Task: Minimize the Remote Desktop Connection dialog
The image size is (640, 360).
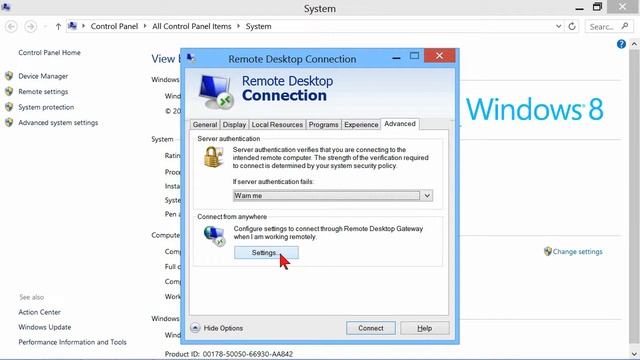Action: coord(396,58)
